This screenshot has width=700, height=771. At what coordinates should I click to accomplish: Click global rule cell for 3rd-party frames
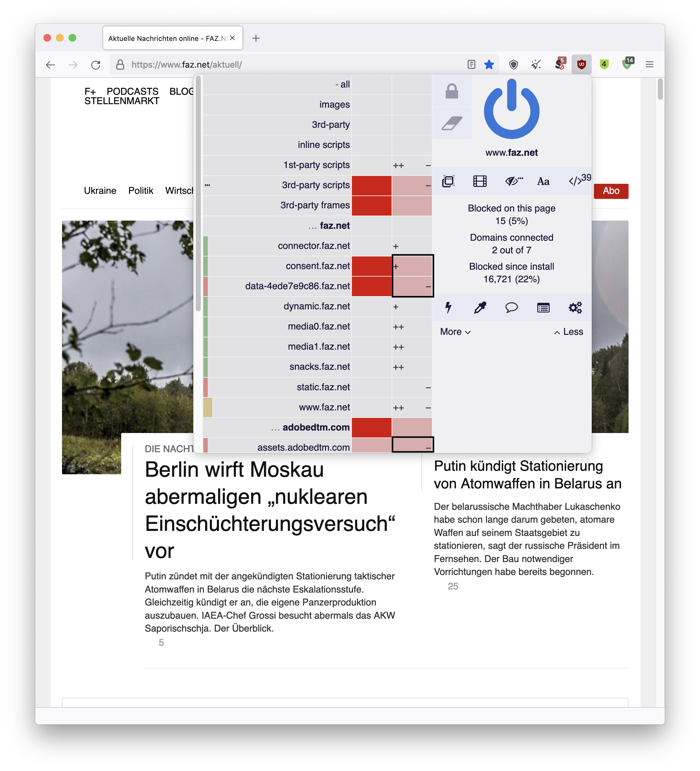(371, 205)
